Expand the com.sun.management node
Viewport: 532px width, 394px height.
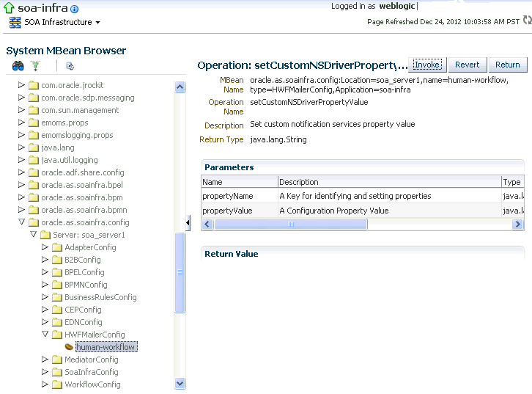(x=21, y=110)
